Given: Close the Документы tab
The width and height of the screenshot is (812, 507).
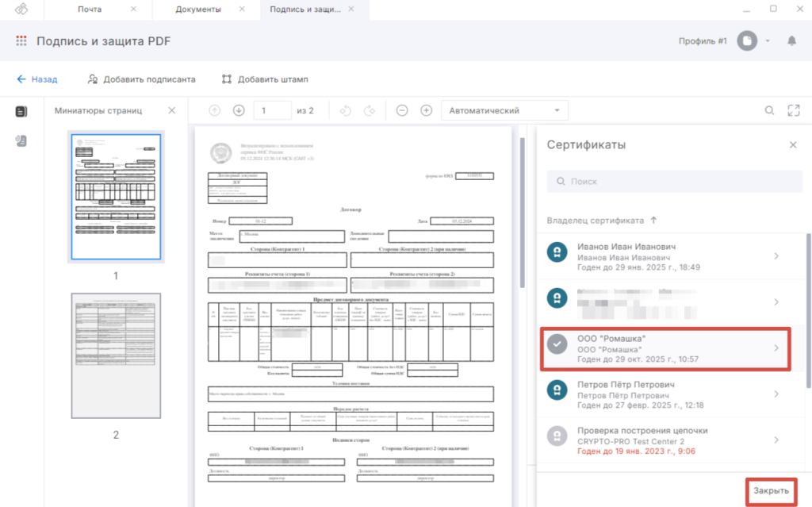Looking at the screenshot, I should click(242, 10).
